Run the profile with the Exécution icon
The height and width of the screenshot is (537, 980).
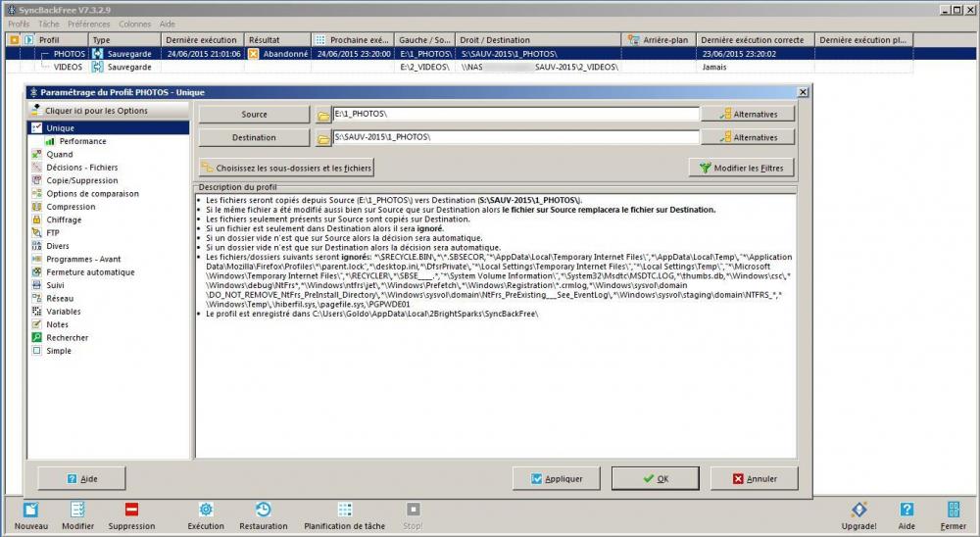(206, 511)
